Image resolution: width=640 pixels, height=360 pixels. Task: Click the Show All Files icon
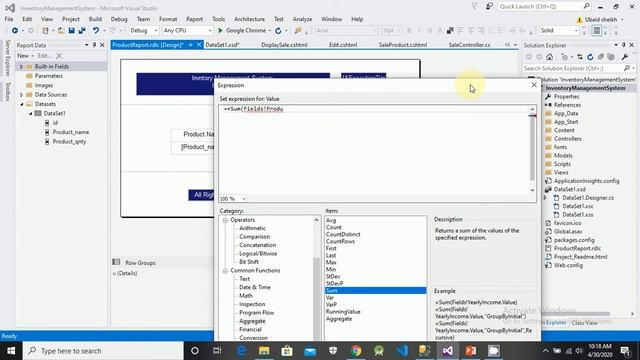[611, 57]
